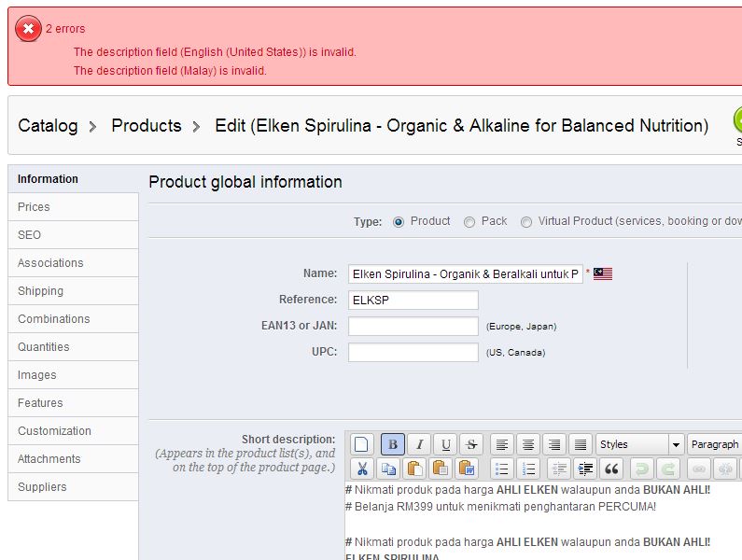Viewport: 742px width, 560px height.
Task: Open the Prices tab
Action: [74, 207]
